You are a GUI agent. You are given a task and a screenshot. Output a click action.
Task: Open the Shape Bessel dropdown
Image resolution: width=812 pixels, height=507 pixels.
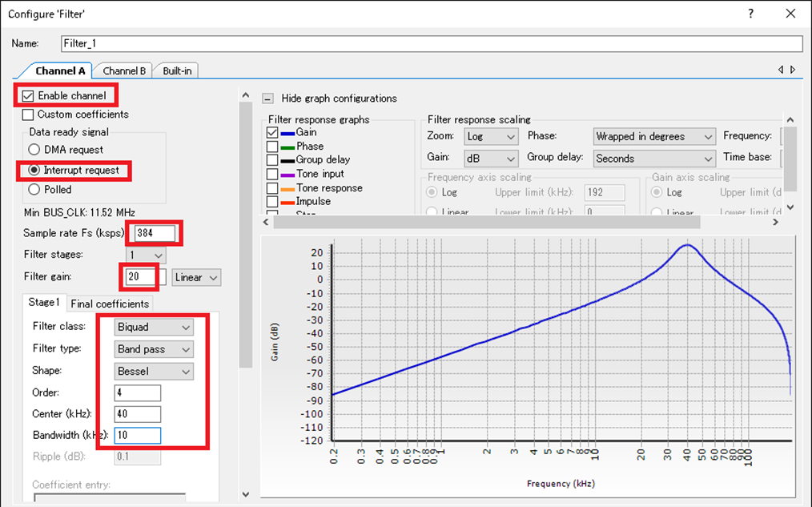pos(154,372)
